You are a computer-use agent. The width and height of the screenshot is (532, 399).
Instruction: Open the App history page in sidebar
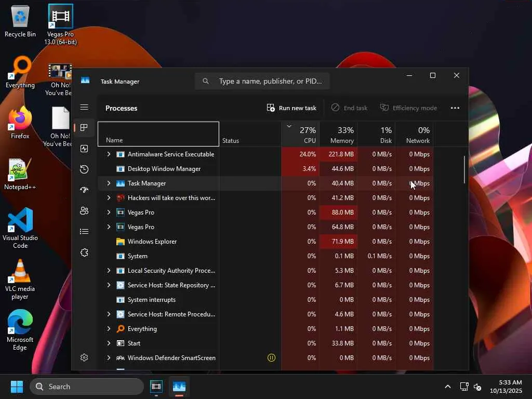pos(84,169)
